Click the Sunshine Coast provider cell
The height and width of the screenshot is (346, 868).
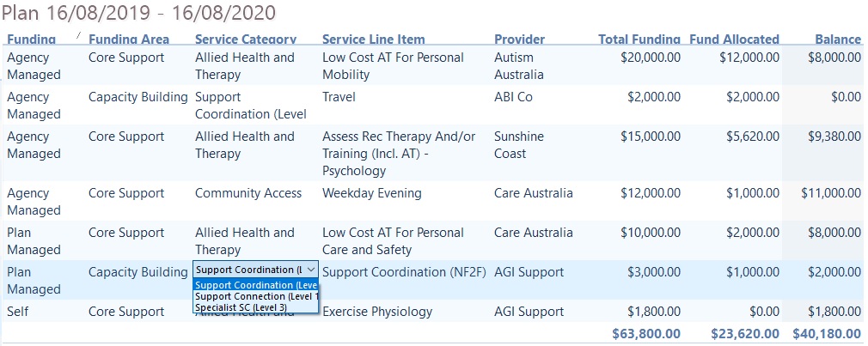pyautogui.click(x=519, y=145)
